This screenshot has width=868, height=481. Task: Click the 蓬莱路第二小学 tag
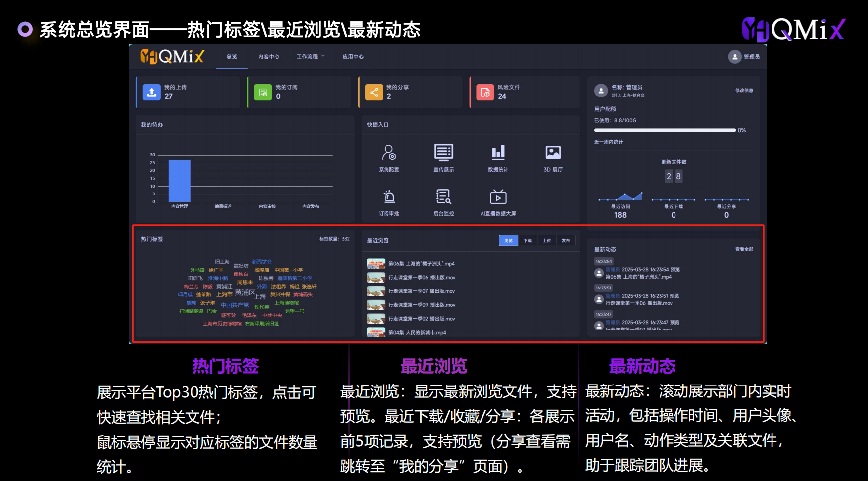tap(295, 279)
